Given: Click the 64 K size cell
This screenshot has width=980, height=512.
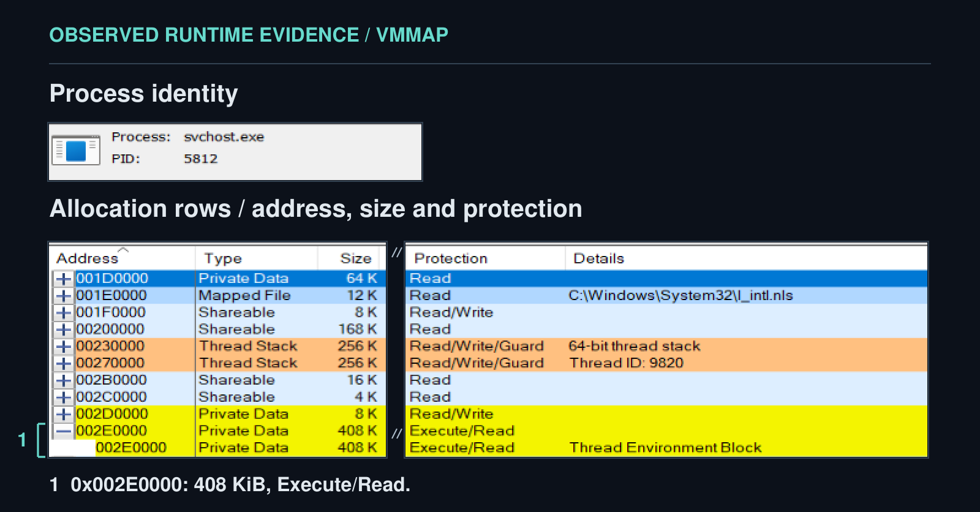Looking at the screenshot, I should (361, 279).
